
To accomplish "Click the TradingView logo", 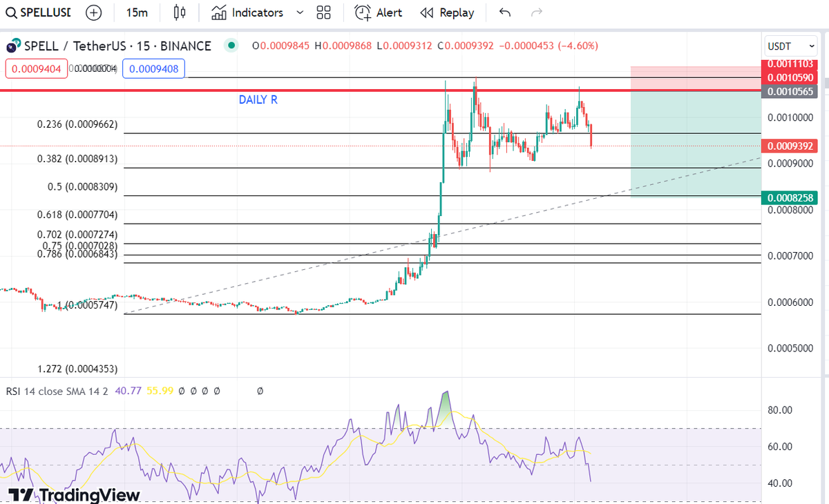I will (74, 495).
